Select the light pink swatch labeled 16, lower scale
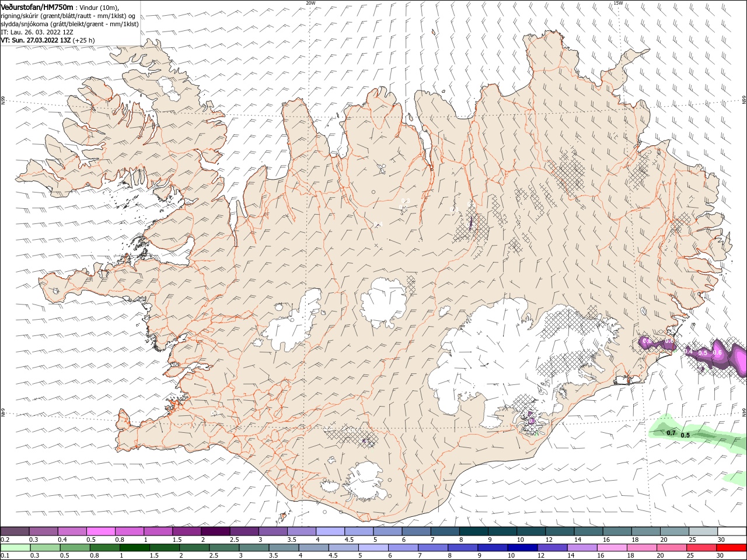The width and height of the screenshot is (747, 560). click(x=613, y=548)
